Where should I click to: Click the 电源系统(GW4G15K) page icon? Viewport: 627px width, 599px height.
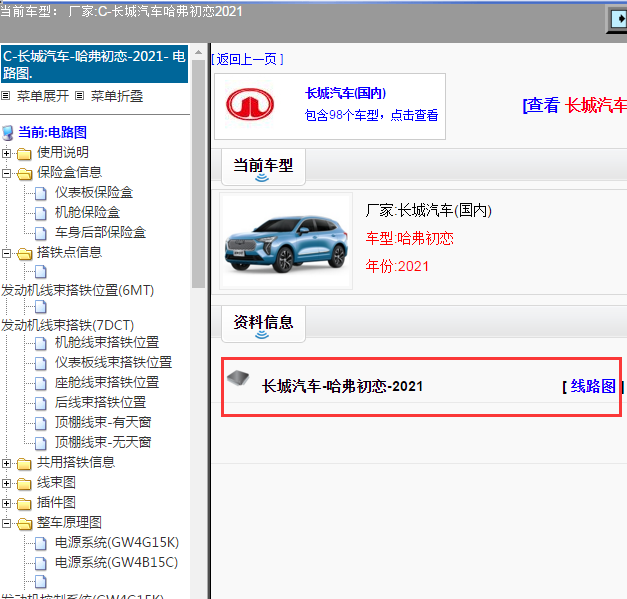(40, 544)
